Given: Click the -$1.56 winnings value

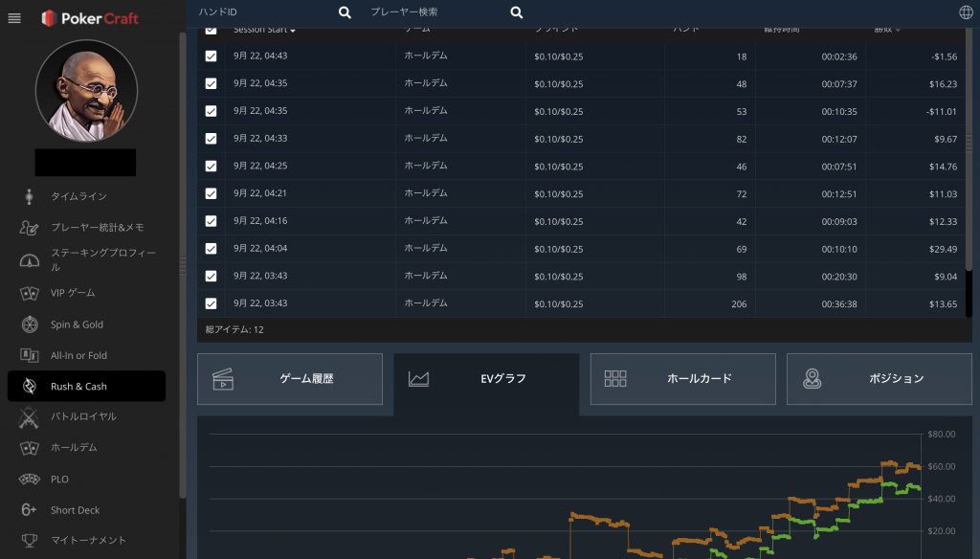Looking at the screenshot, I should click(x=945, y=56).
